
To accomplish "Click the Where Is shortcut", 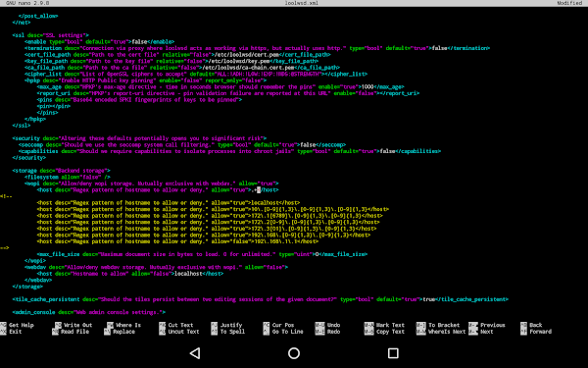I will coord(123,325).
